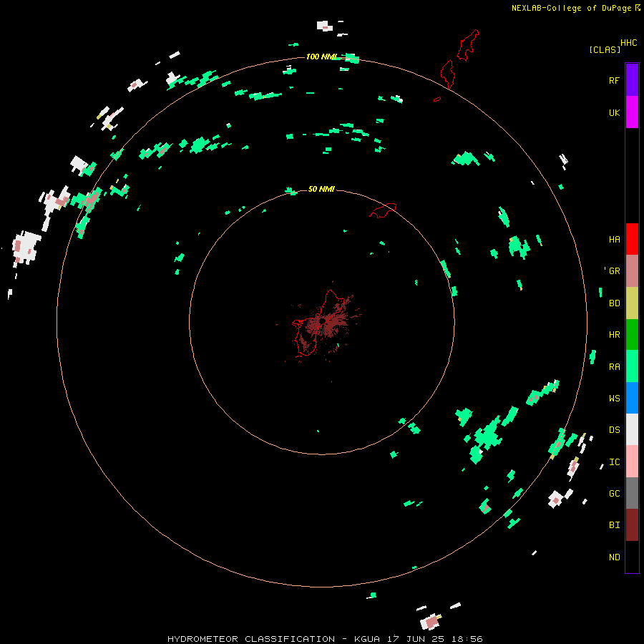Click the HR legend label
The height and width of the screenshot is (644, 644).
pyautogui.click(x=614, y=335)
